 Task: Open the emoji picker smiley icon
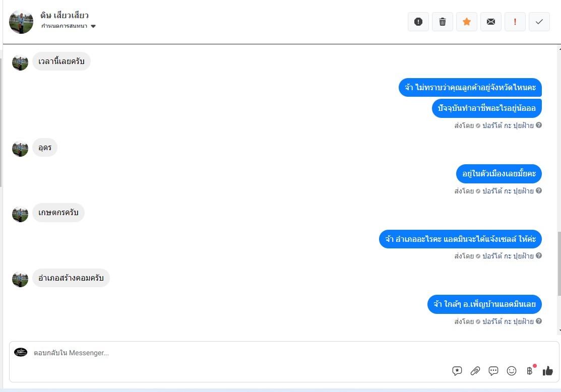point(512,371)
